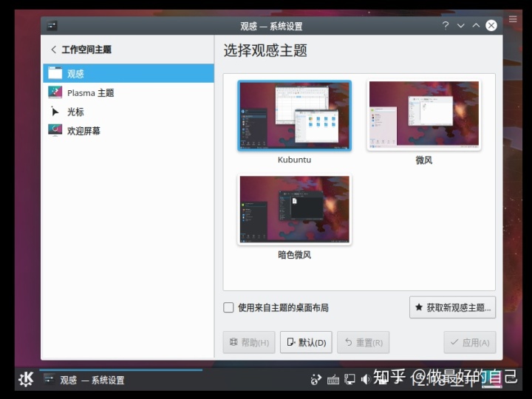Click the 重置(R) button
This screenshot has width=532, height=399.
364,342
